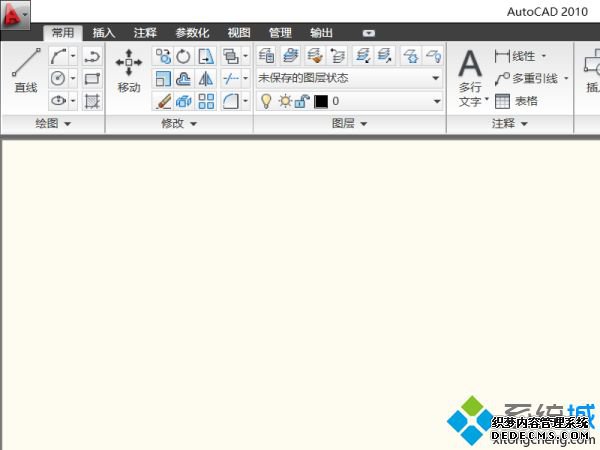Open the 线性 dimension type dropdown arrow
This screenshot has height=450, width=600.
point(544,56)
